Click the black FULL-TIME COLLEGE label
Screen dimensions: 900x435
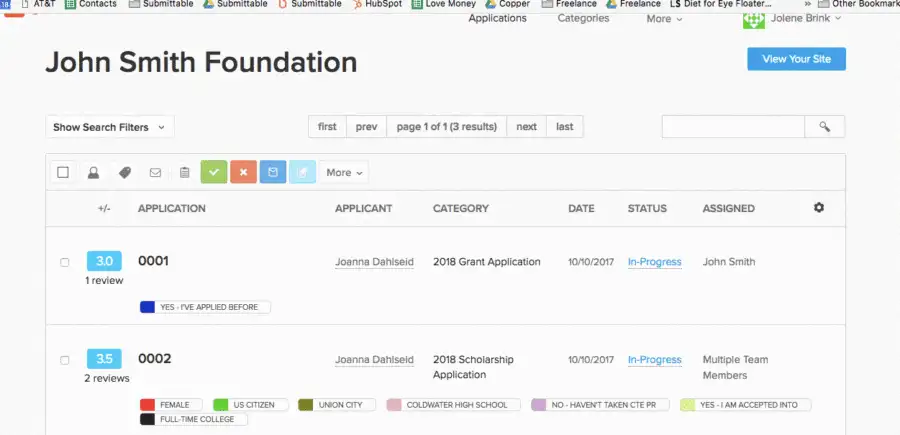pyautogui.click(x=193, y=419)
